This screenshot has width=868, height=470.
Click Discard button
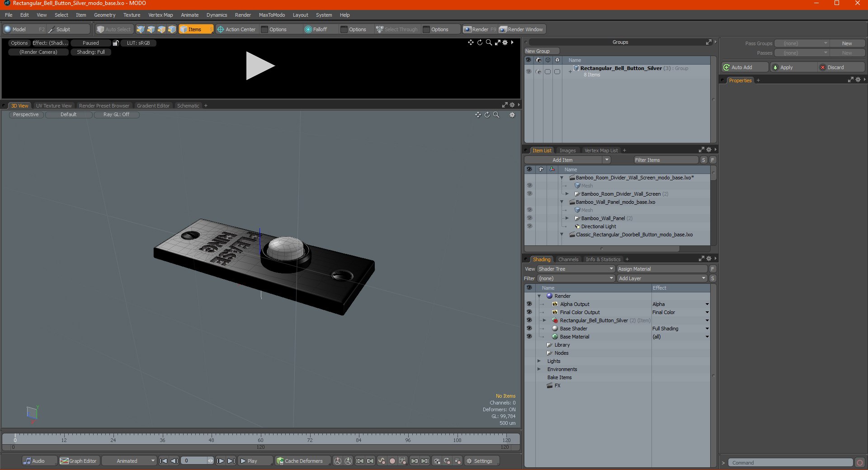click(x=842, y=67)
